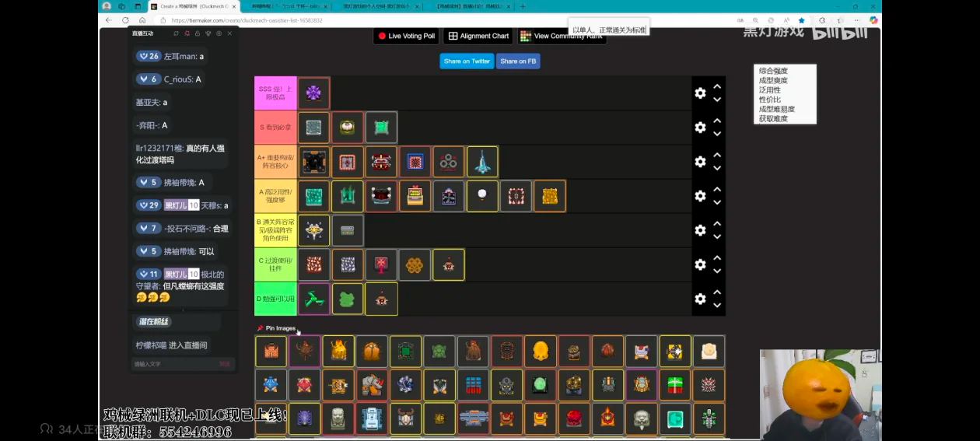Select the purple flower item in SSS tier

[x=313, y=93]
